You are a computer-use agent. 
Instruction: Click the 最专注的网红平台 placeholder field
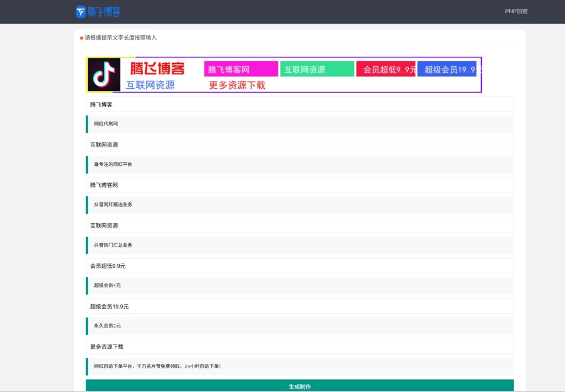coord(300,164)
